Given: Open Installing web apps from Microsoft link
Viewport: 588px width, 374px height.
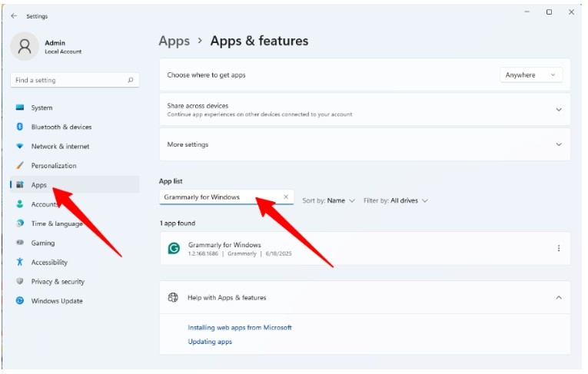Looking at the screenshot, I should [x=240, y=327].
